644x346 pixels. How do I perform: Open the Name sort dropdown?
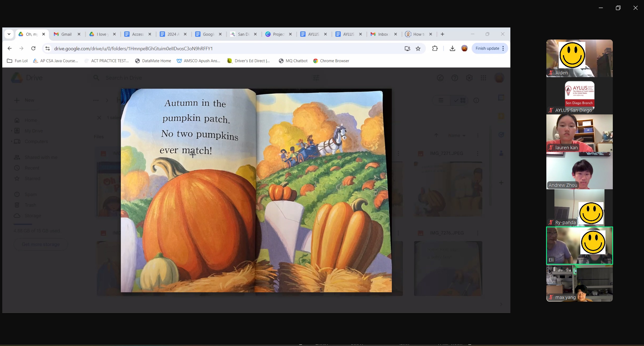coord(457,135)
